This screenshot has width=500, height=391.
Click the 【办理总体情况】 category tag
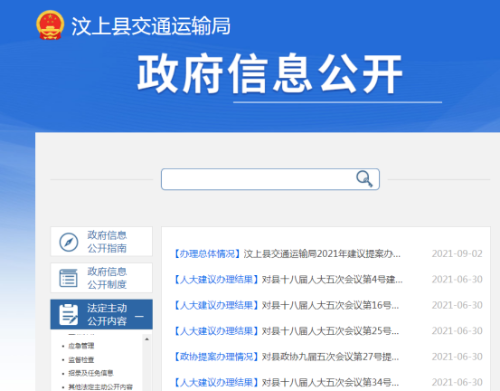[x=207, y=254]
